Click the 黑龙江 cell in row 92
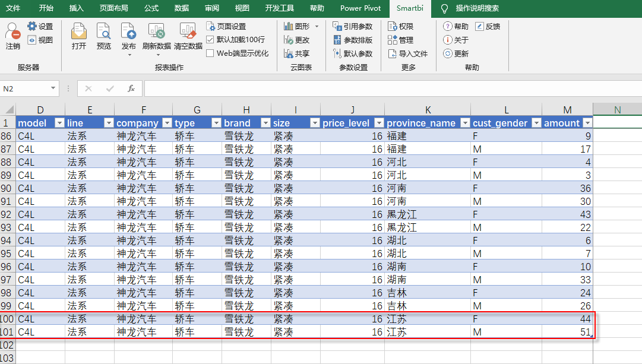 428,214
